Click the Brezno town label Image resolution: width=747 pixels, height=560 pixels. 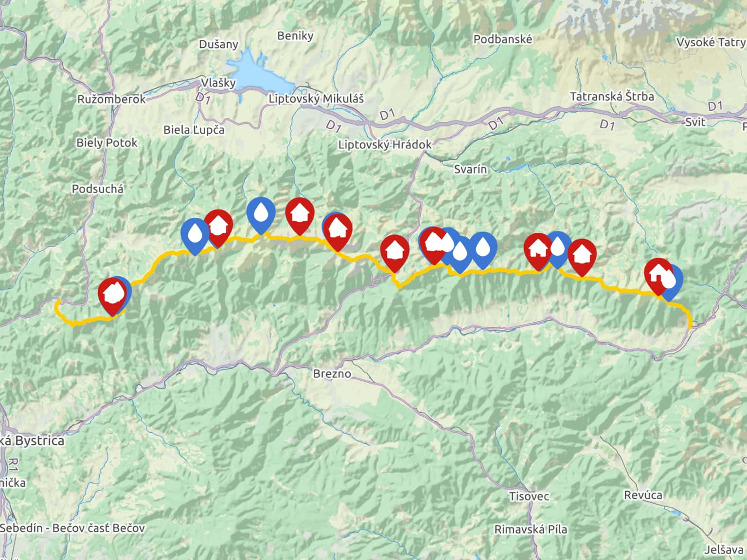coord(332,373)
